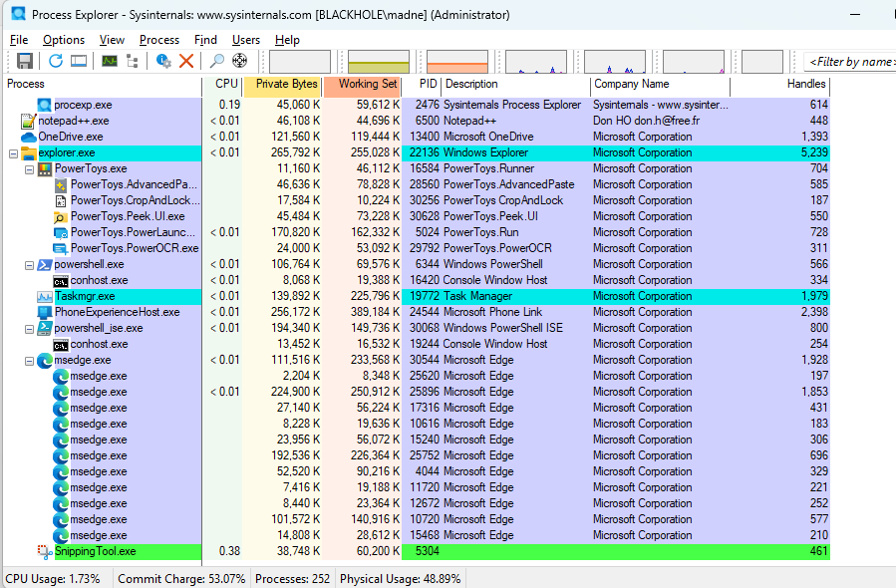Open the Find menu

point(205,40)
